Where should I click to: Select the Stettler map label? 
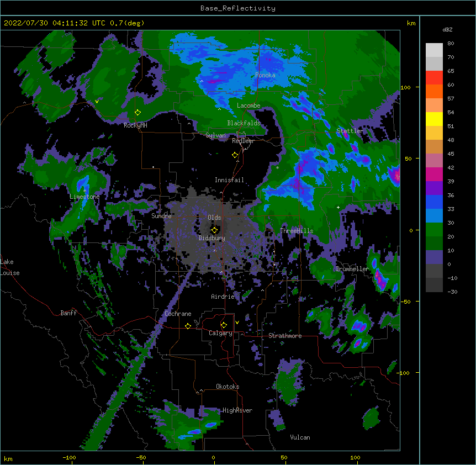(x=350, y=131)
